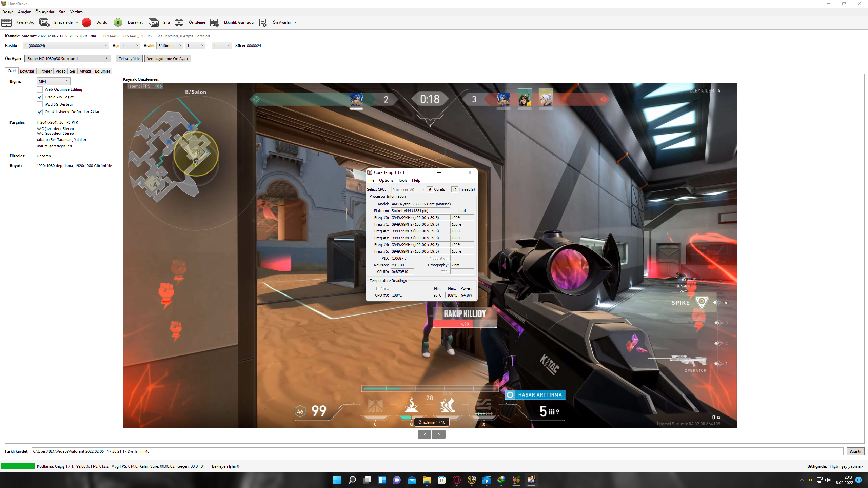
Task: Stop encoding with the red Durdur icon
Action: coord(86,22)
